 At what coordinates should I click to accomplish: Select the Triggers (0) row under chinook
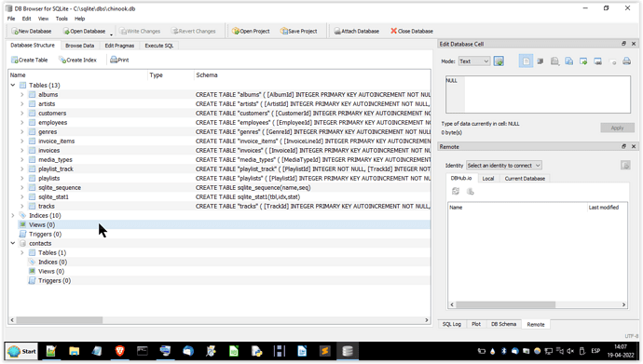219,235
